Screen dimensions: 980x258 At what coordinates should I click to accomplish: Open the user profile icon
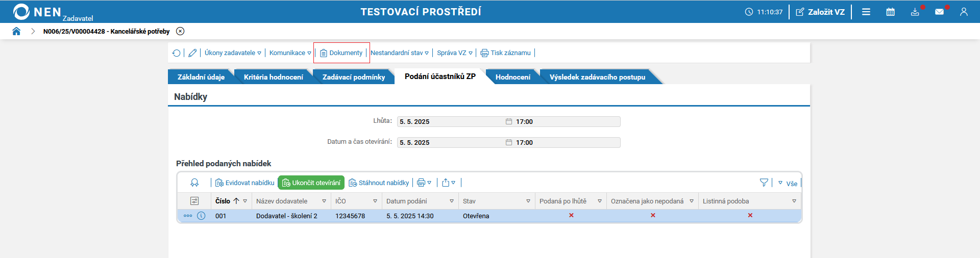pyautogui.click(x=964, y=12)
